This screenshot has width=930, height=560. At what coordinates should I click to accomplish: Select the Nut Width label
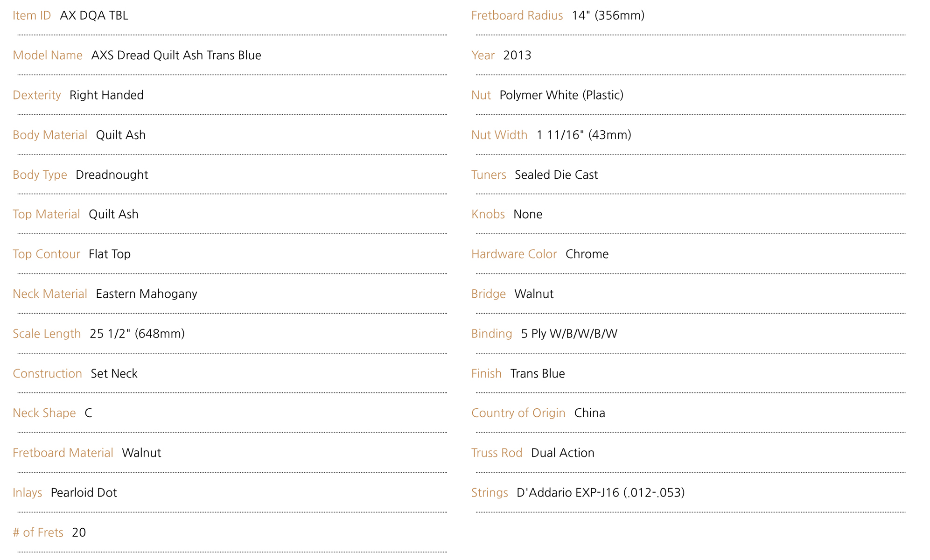coord(499,135)
